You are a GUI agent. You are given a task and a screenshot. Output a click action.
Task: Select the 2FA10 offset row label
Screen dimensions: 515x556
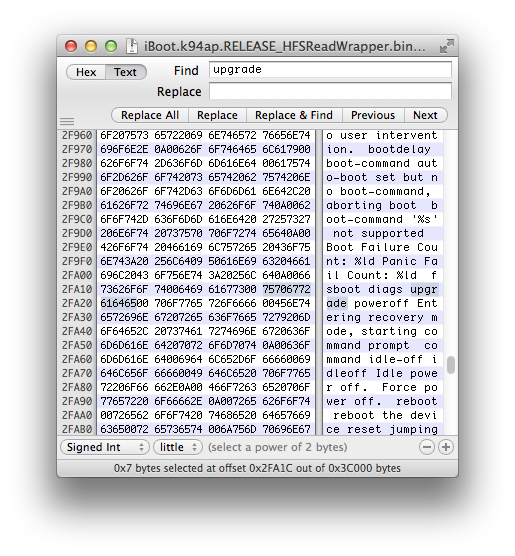click(77, 289)
